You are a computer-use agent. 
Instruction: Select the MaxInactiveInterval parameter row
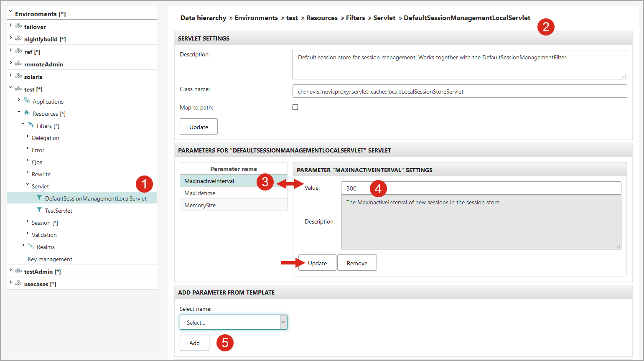(x=234, y=180)
